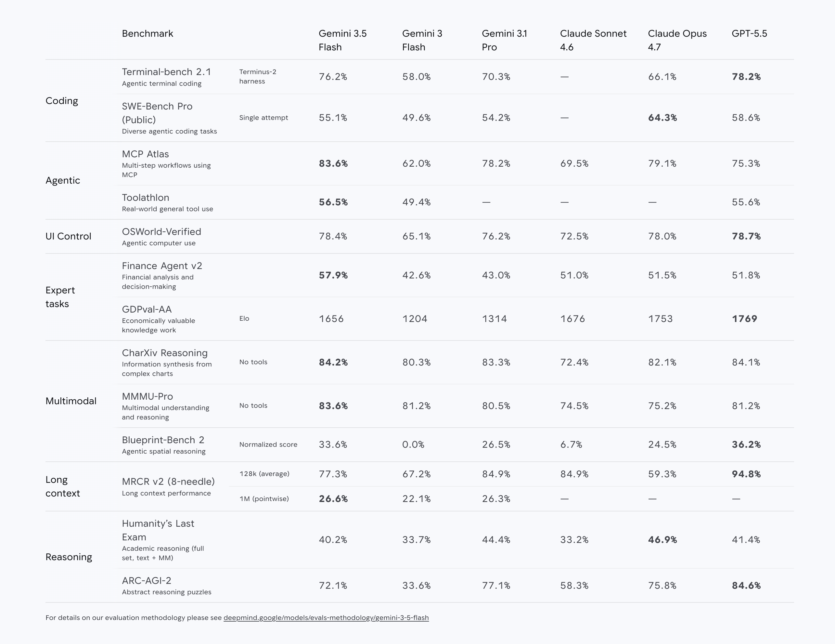Viewport: 835px width, 644px height.
Task: Click the SWE-Bench Pro (Public) benchmark title
Action: (x=157, y=113)
